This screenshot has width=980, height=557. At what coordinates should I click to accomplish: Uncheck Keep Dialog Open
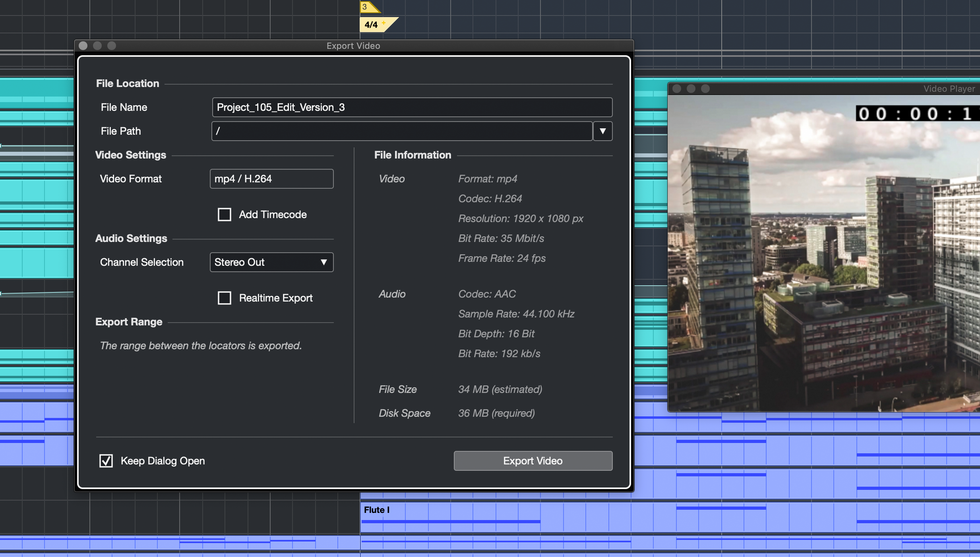(x=105, y=461)
